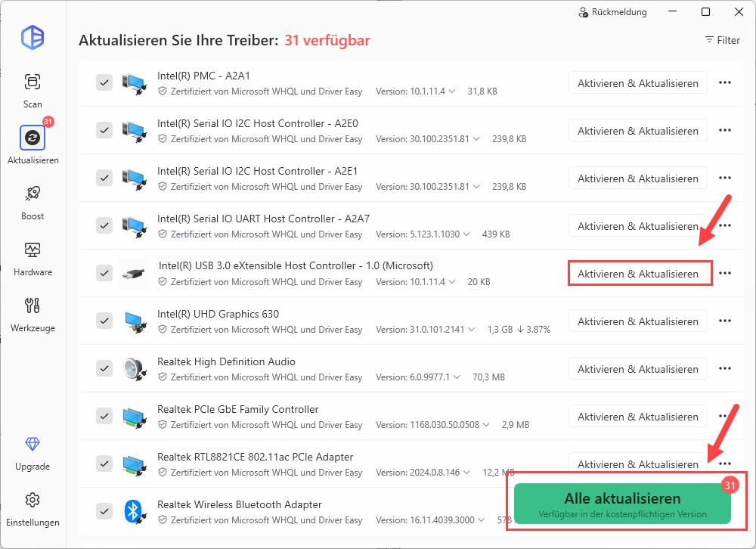The width and height of the screenshot is (756, 549).
Task: Click the Realtek Audio speaker icon
Action: click(x=134, y=369)
